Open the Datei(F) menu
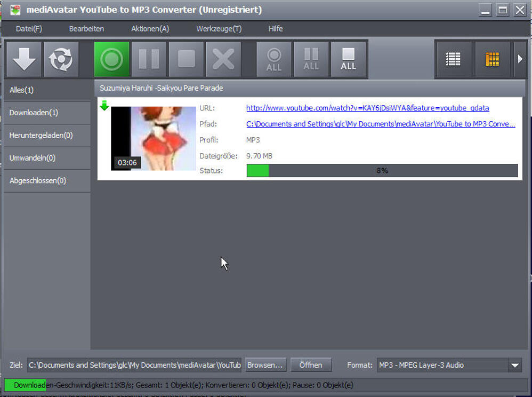The height and width of the screenshot is (397, 532). click(29, 29)
